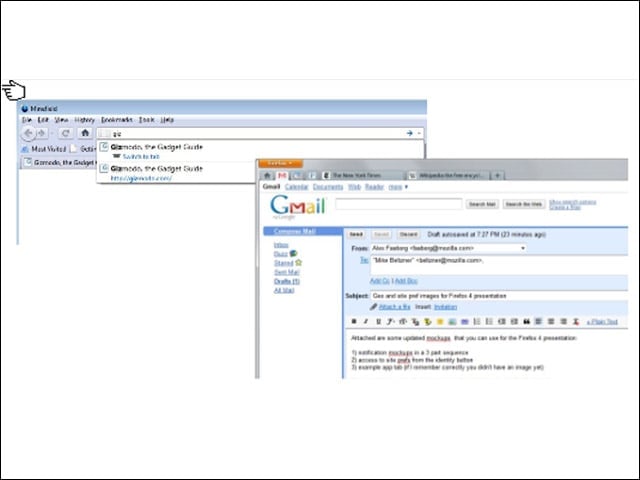Screen dimensions: 640x480
Task: Select Compose Mail in Gmail sidebar
Action: [294, 231]
